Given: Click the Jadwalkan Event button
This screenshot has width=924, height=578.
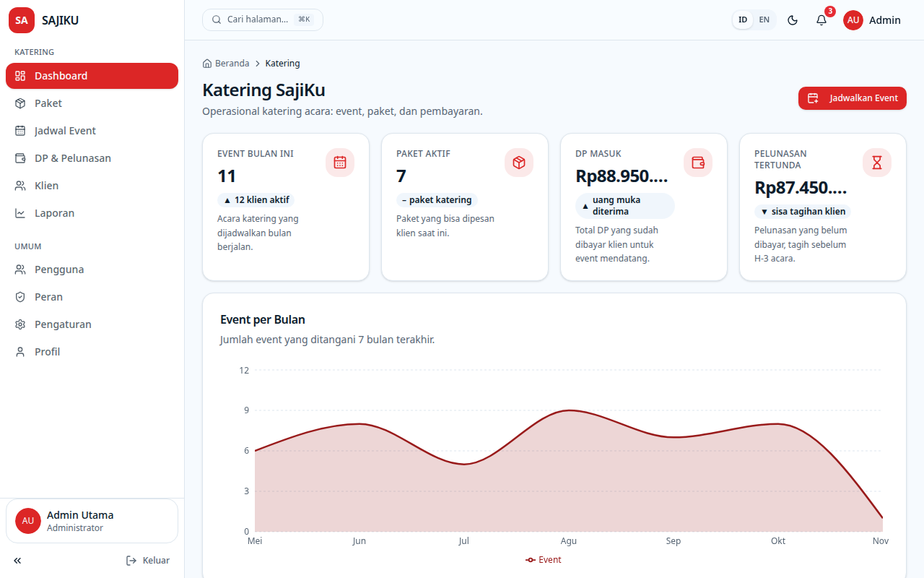Looking at the screenshot, I should (x=853, y=98).
